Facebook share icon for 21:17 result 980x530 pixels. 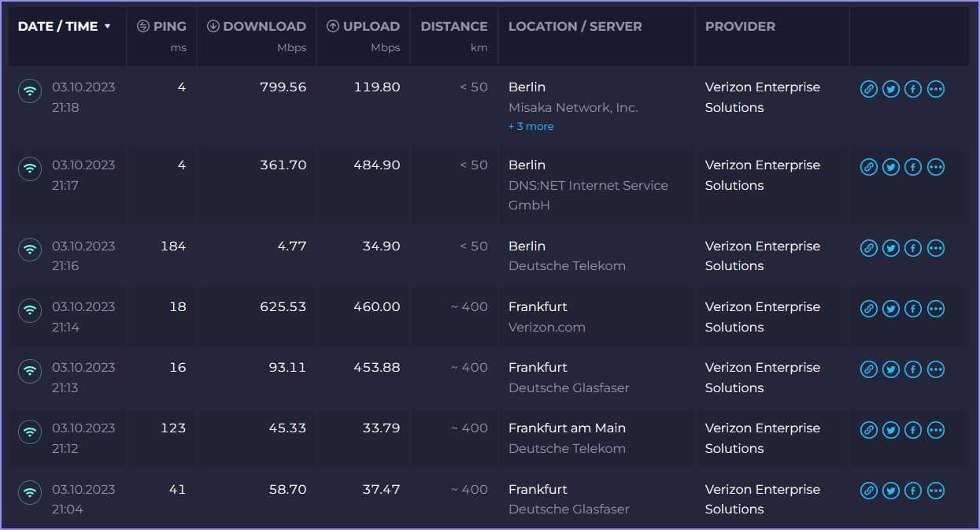tap(913, 167)
